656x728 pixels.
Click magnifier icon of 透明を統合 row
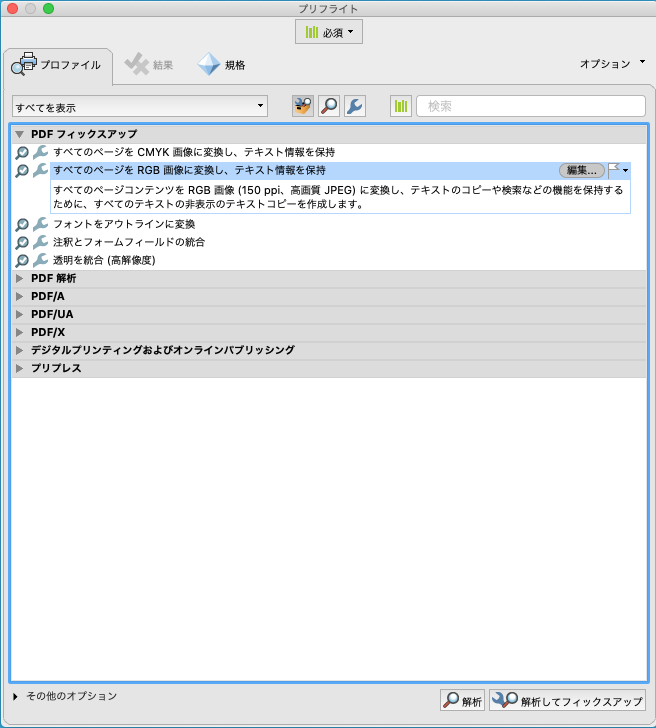(x=22, y=260)
